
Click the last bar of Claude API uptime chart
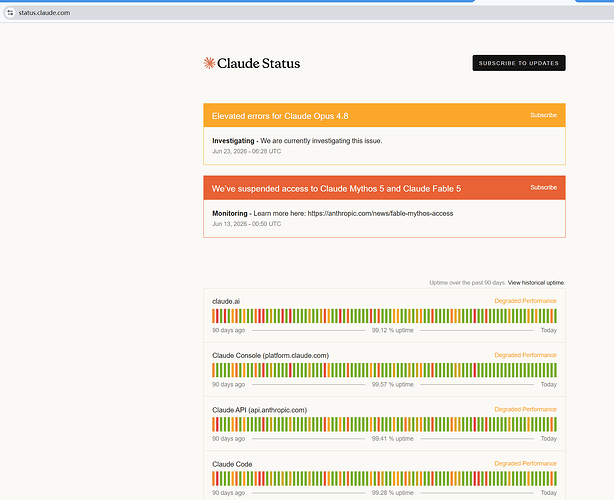click(x=555, y=424)
